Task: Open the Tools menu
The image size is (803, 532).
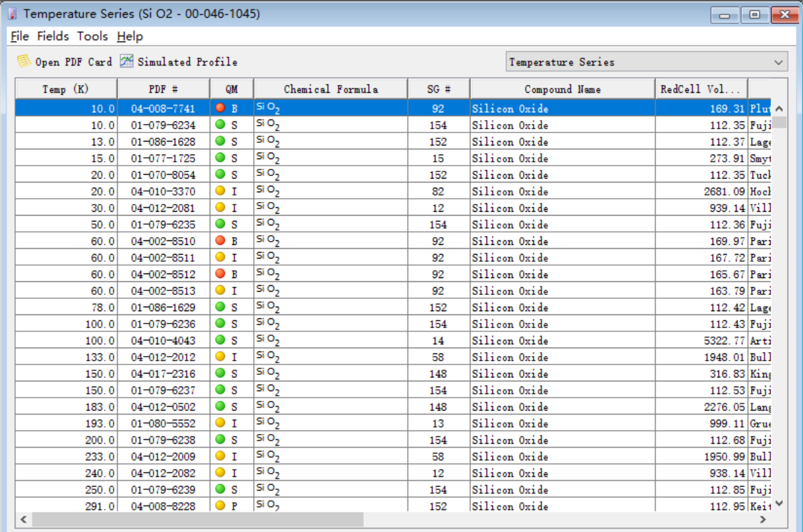Action: click(92, 36)
